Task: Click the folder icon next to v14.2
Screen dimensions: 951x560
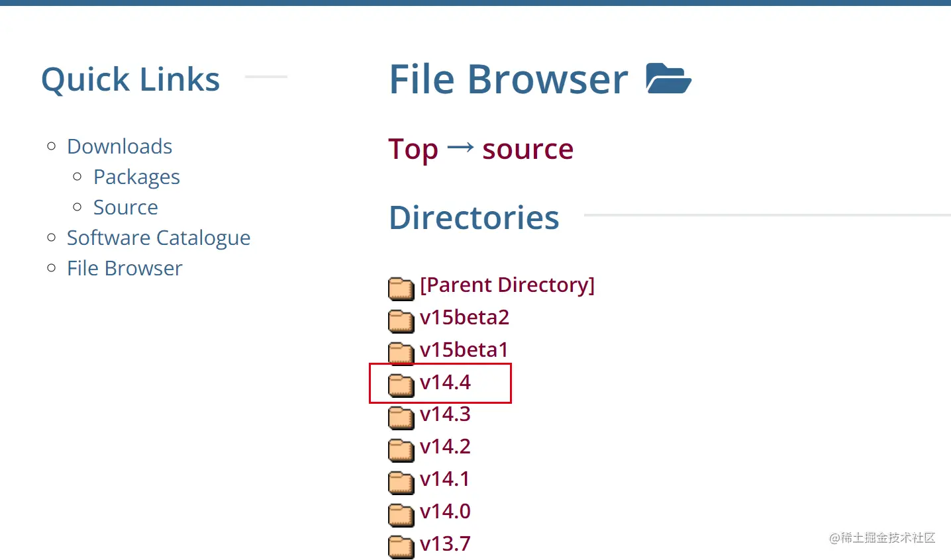Action: point(401,450)
